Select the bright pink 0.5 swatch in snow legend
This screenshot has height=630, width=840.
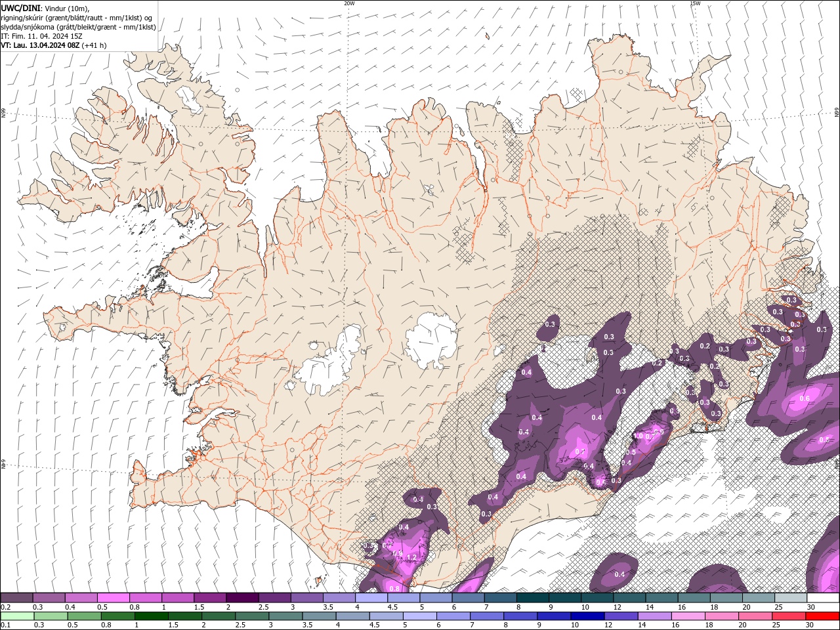(x=113, y=598)
